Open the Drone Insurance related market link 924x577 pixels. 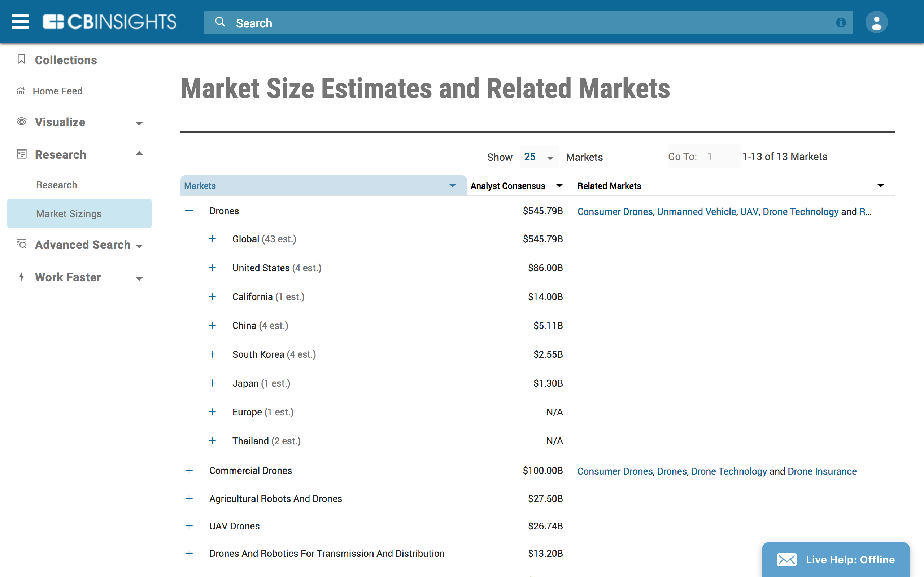tap(821, 471)
